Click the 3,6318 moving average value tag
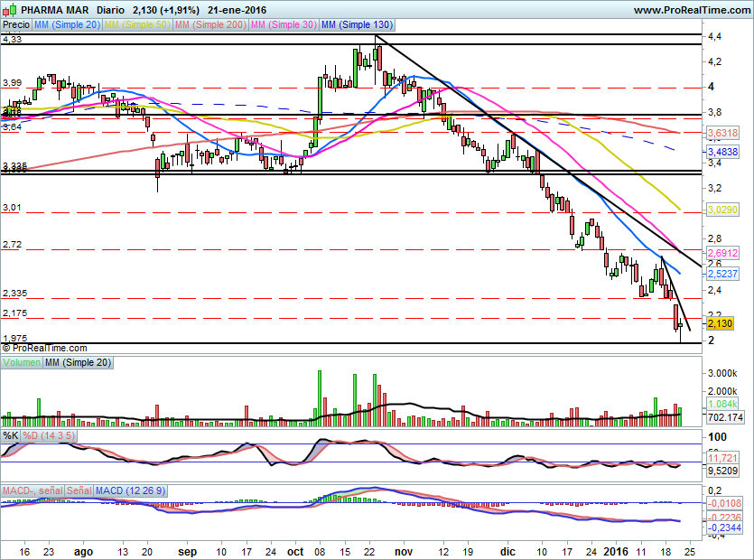This screenshot has width=754, height=560. (x=722, y=133)
